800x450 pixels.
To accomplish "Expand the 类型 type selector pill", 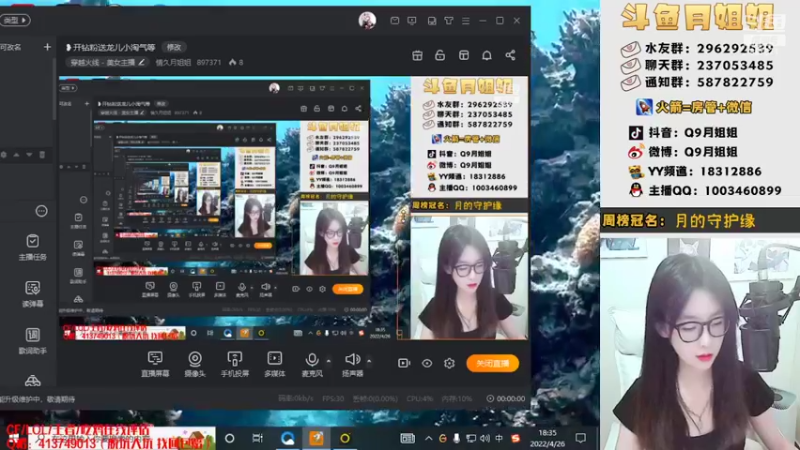I will pyautogui.click(x=15, y=20).
